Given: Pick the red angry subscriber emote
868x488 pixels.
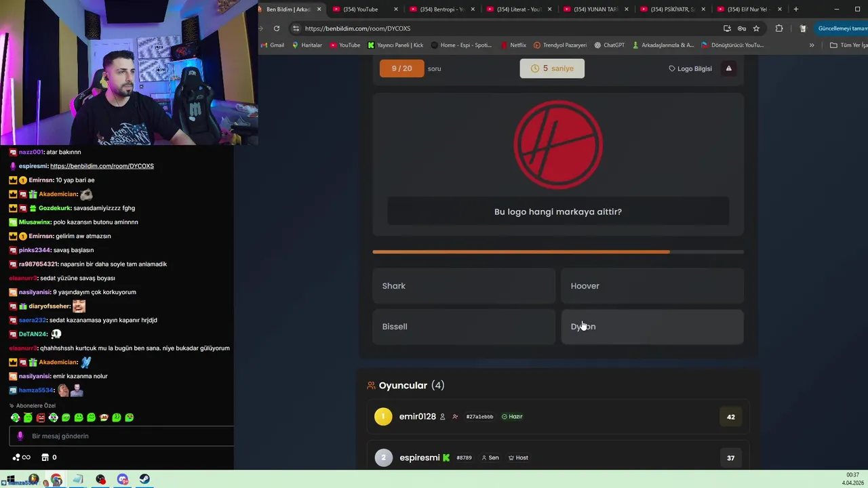Looking at the screenshot, I should point(41,418).
